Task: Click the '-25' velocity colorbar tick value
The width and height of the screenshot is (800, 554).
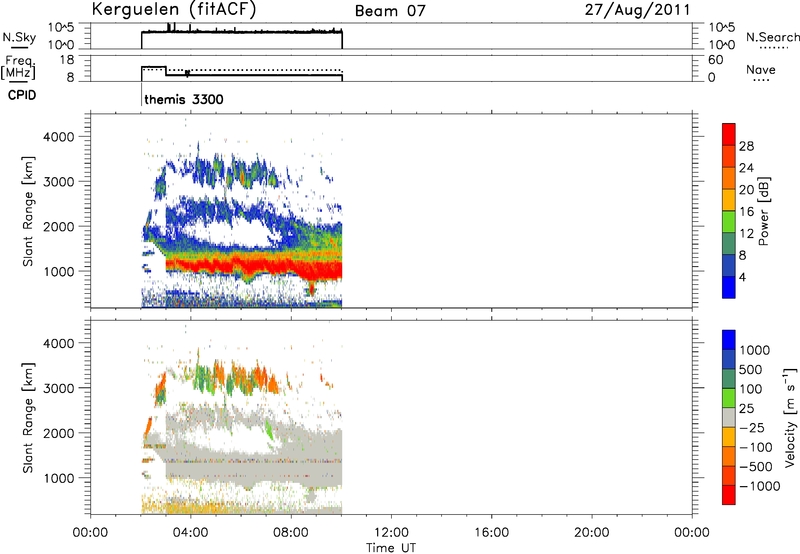Action: pyautogui.click(x=752, y=427)
